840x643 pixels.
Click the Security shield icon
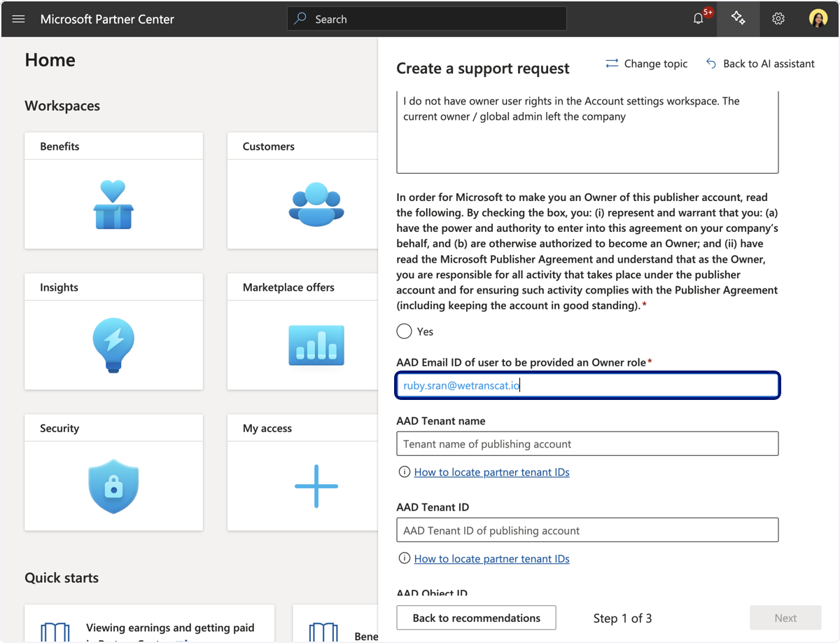[113, 486]
